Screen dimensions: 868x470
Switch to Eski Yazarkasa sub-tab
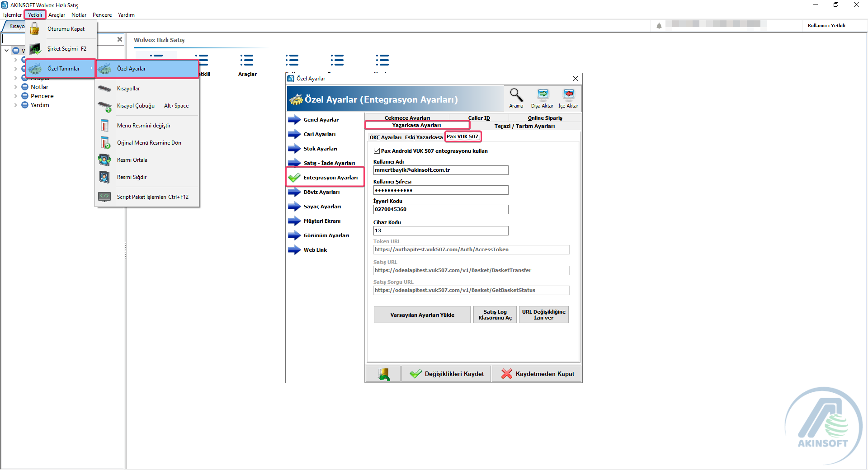424,137
